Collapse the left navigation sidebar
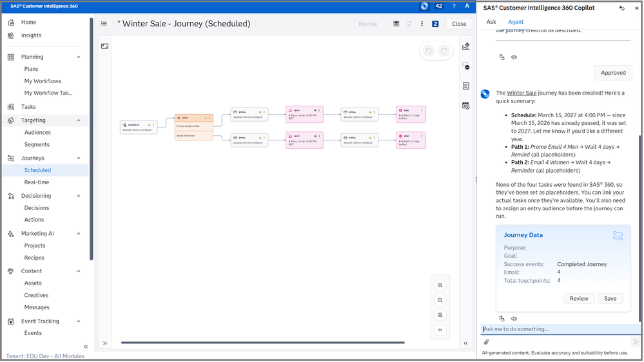Image resolution: width=644 pixels, height=362 pixels. point(86,347)
